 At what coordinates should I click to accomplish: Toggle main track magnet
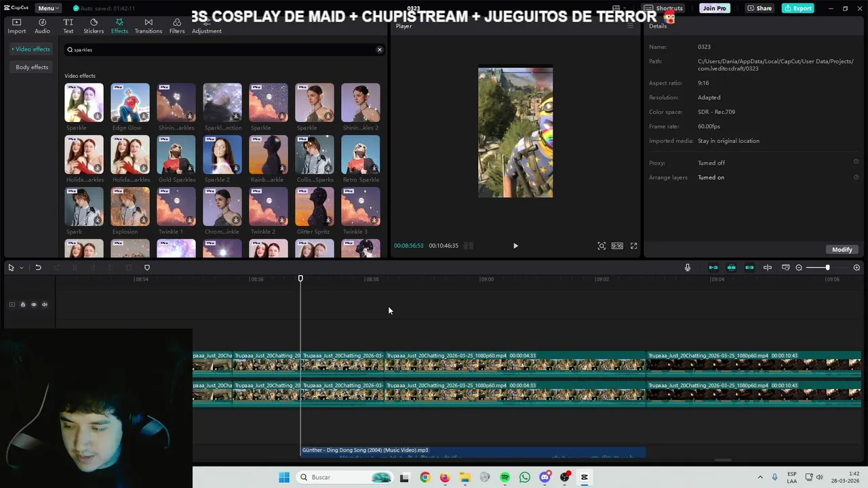point(713,268)
